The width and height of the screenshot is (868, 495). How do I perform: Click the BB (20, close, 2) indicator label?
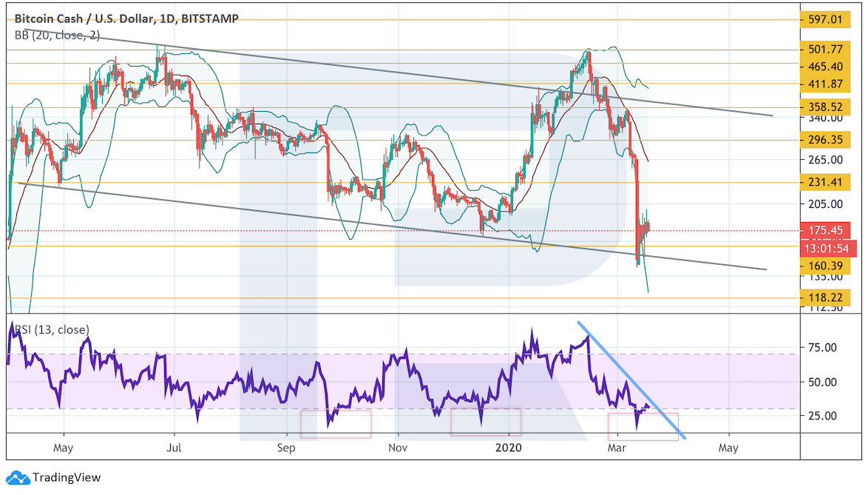[57, 34]
